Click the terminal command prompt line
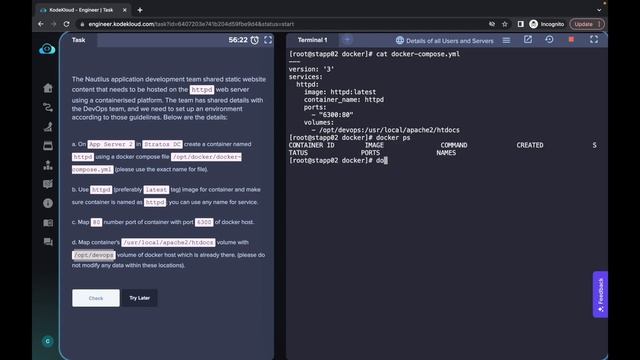The height and width of the screenshot is (360, 640). [x=338, y=160]
